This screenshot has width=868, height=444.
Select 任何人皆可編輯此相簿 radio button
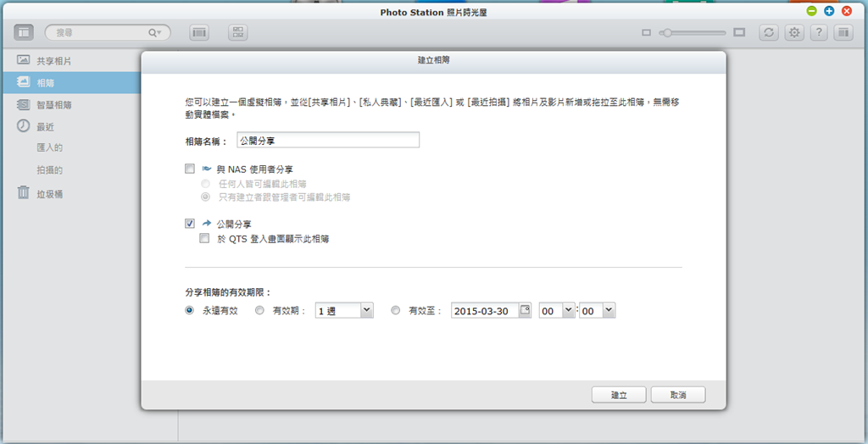point(205,183)
